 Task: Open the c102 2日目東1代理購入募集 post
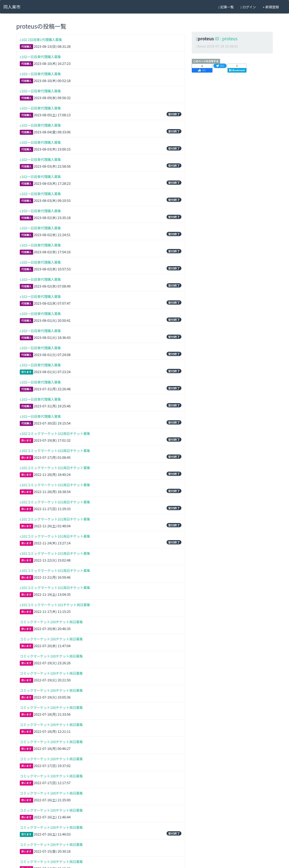pos(41,40)
